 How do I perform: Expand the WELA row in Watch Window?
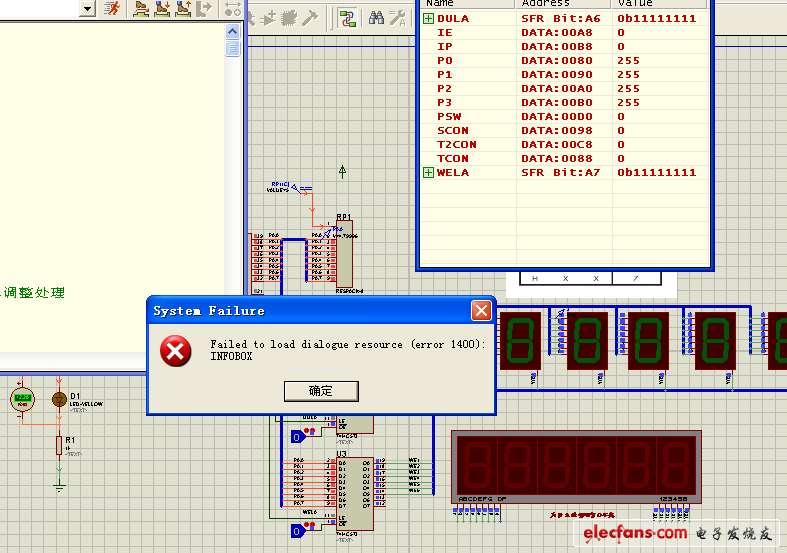click(428, 173)
